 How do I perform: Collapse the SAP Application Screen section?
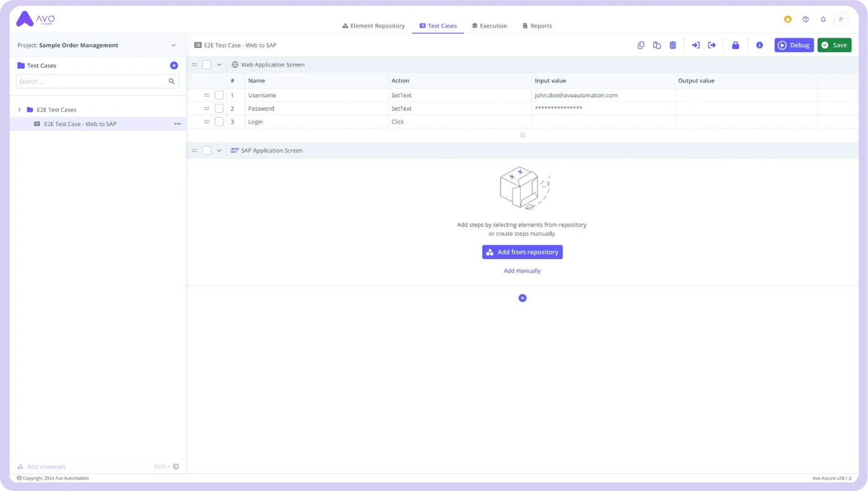(219, 150)
